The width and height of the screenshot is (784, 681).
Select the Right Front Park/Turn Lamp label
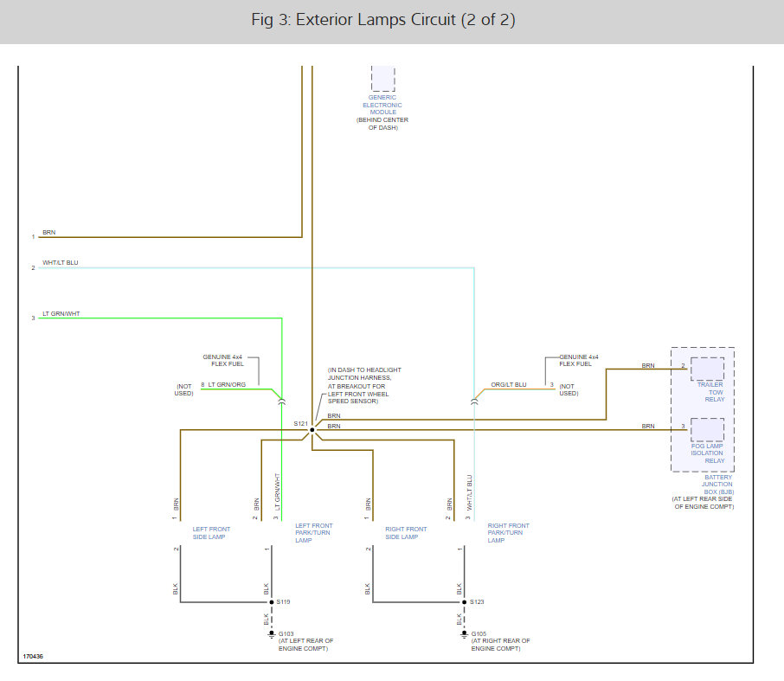coord(508,533)
